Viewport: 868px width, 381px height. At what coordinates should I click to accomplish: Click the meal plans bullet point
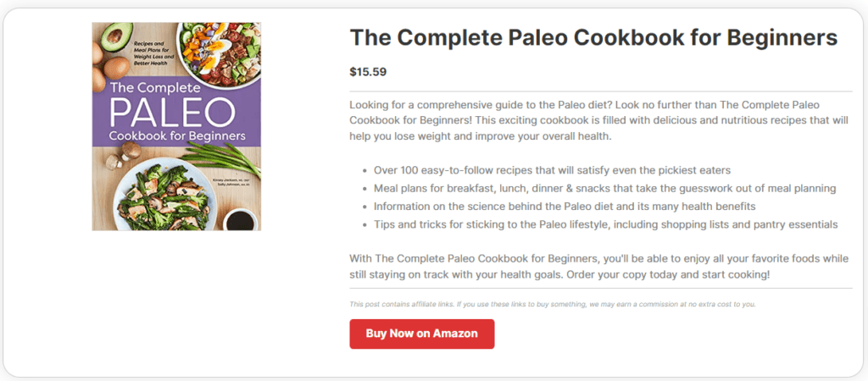pyautogui.click(x=604, y=188)
